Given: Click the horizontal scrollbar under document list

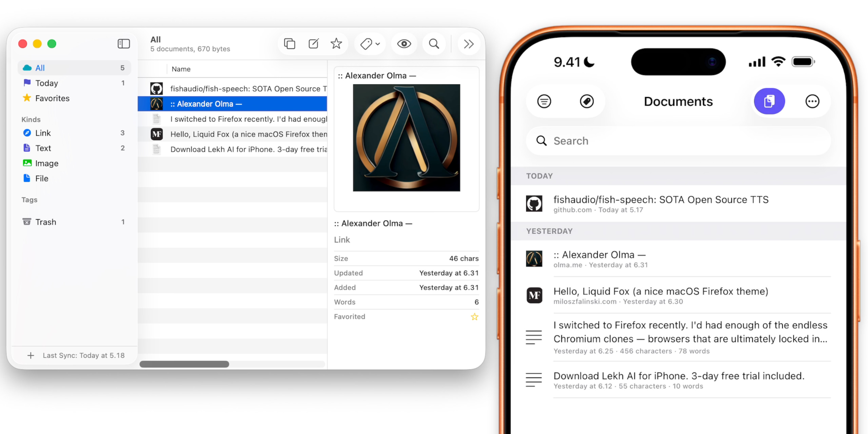Looking at the screenshot, I should pos(184,364).
